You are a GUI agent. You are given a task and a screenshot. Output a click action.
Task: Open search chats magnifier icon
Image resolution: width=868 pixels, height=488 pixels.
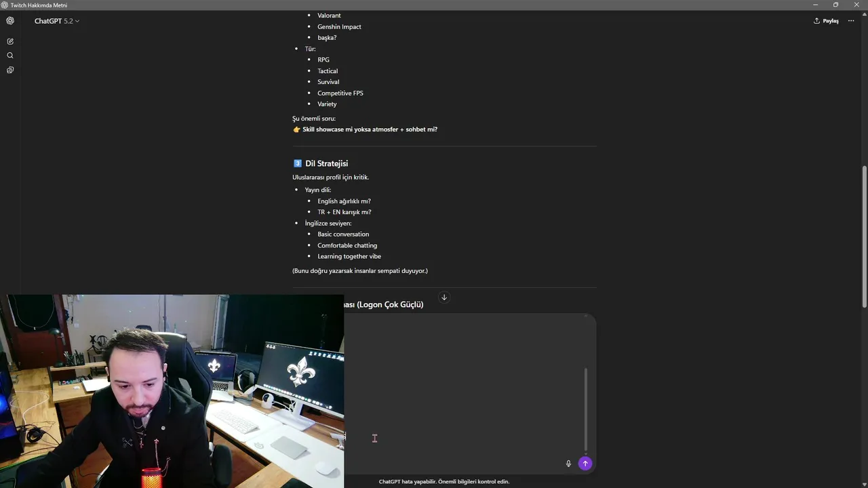pos(10,56)
